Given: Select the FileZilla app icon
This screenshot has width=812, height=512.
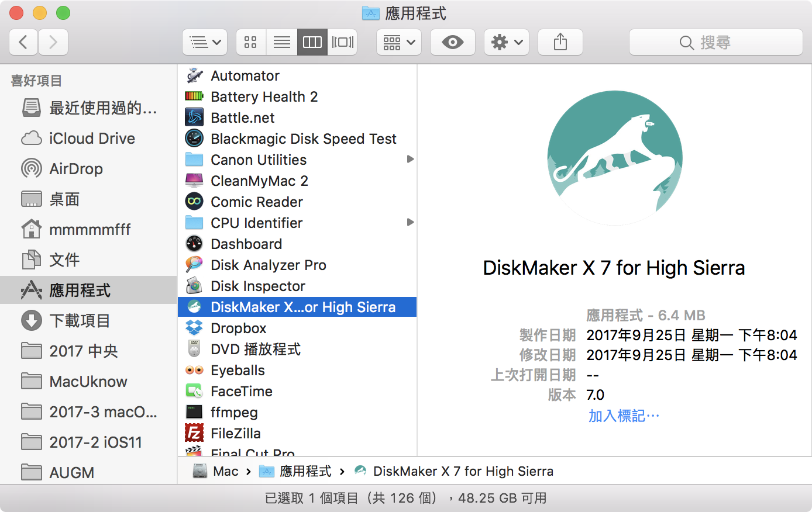Looking at the screenshot, I should coord(194,433).
